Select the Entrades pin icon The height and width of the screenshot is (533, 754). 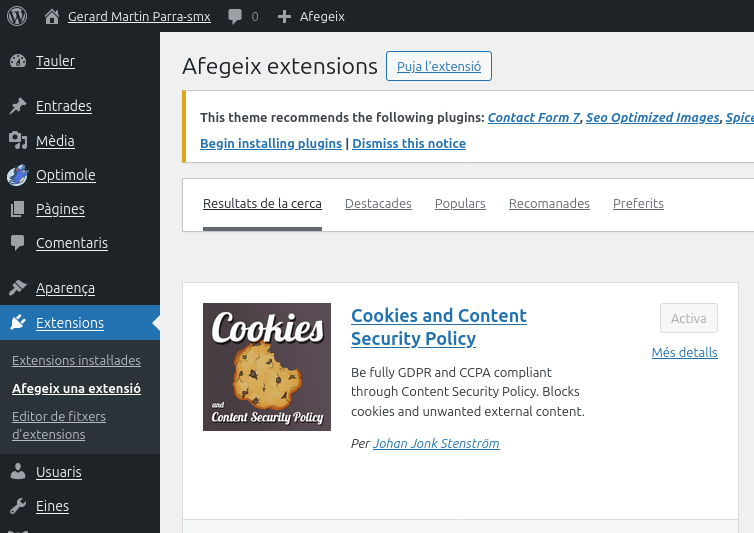click(18, 106)
